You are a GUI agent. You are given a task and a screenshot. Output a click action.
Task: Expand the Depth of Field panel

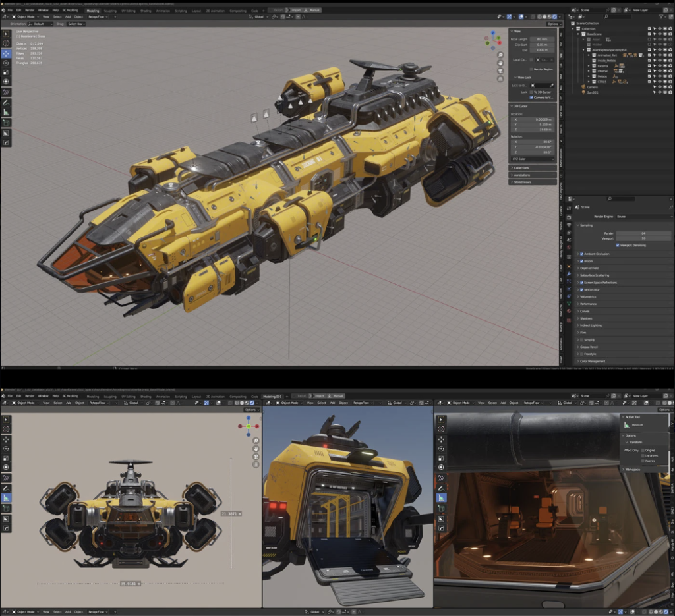625,268
